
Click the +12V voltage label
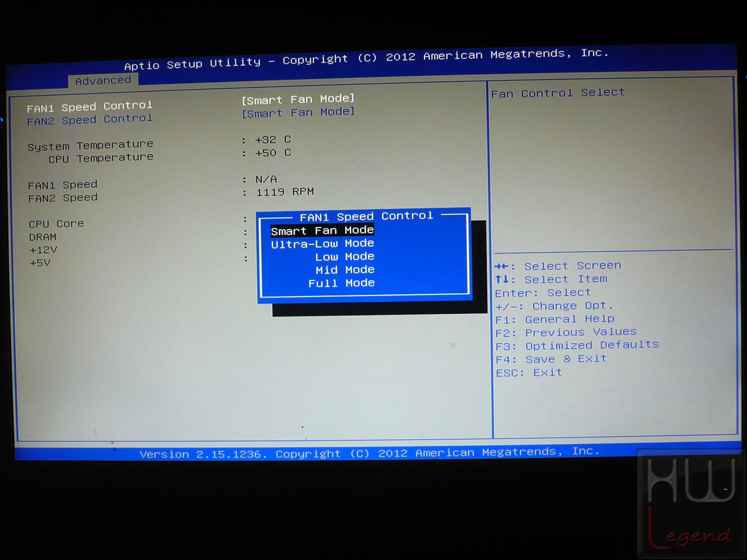point(44,250)
